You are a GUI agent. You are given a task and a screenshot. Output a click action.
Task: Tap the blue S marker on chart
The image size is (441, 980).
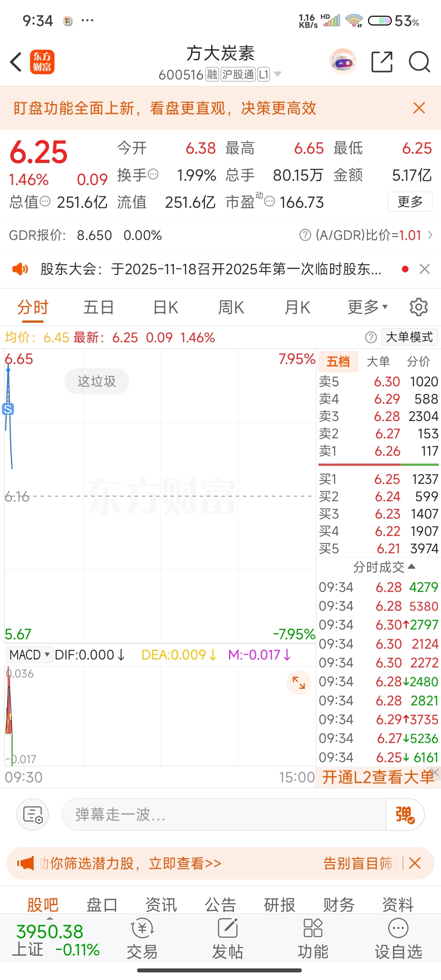8,409
